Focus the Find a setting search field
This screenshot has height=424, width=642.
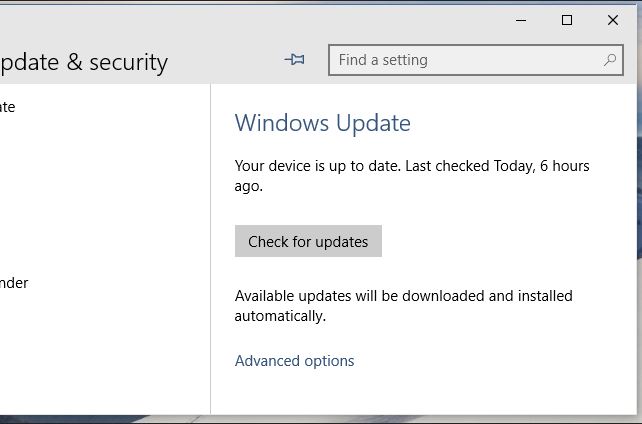(476, 60)
